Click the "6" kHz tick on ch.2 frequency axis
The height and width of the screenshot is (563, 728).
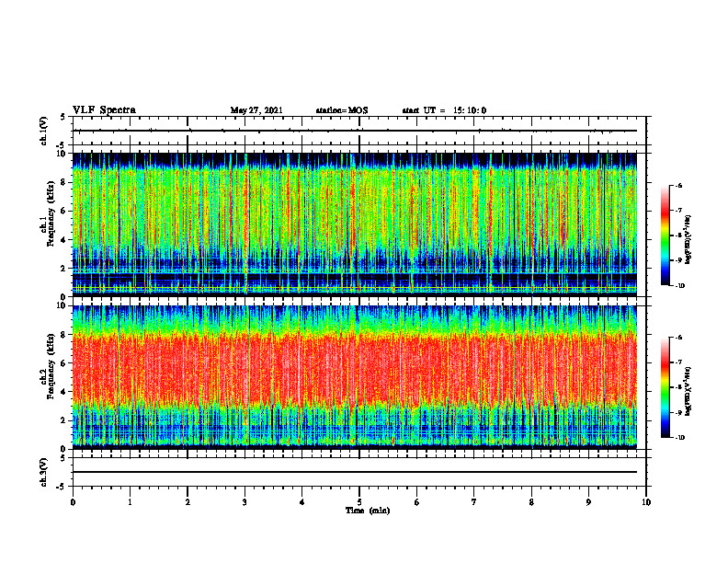(64, 363)
